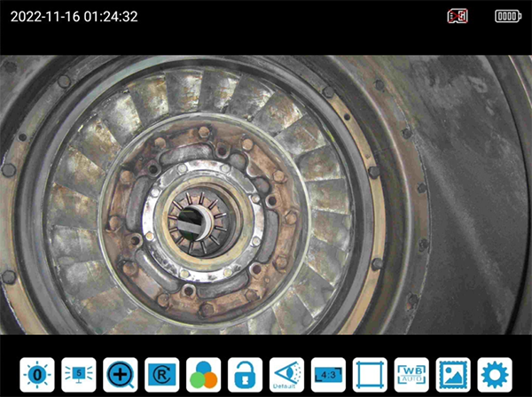The height and width of the screenshot is (397, 532).
Task: Click the crossed-out SD card status icon
Action: 458,16
